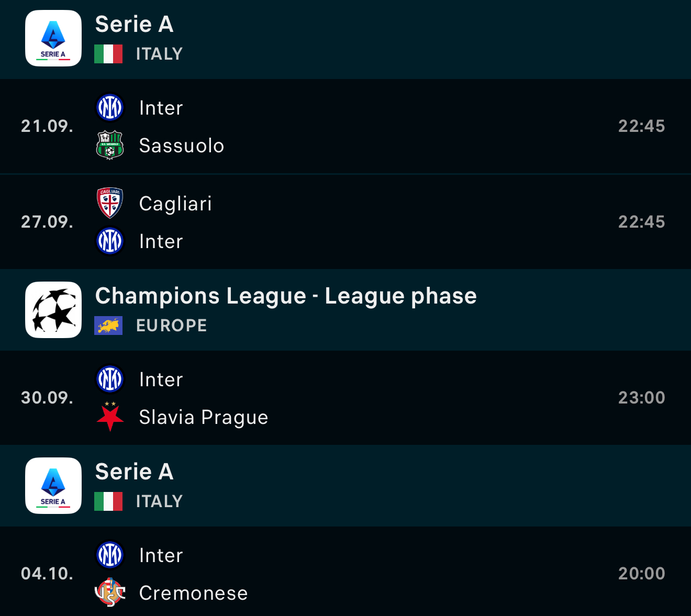Click the 20:00 kickoff time
This screenshot has width=691, height=616.
point(641,574)
